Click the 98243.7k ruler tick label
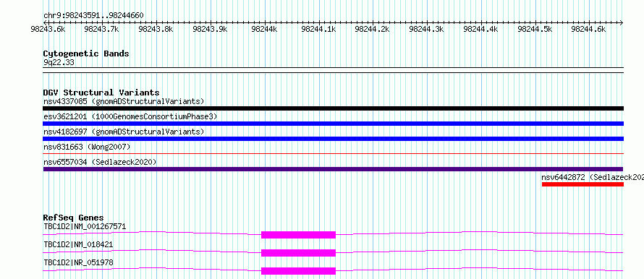644x279 pixels. (102, 29)
